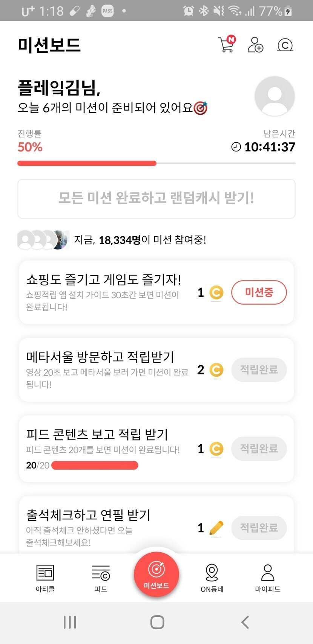Screen dimensions: 313x644
Task: Open the shopping cart icon
Action: click(x=226, y=45)
